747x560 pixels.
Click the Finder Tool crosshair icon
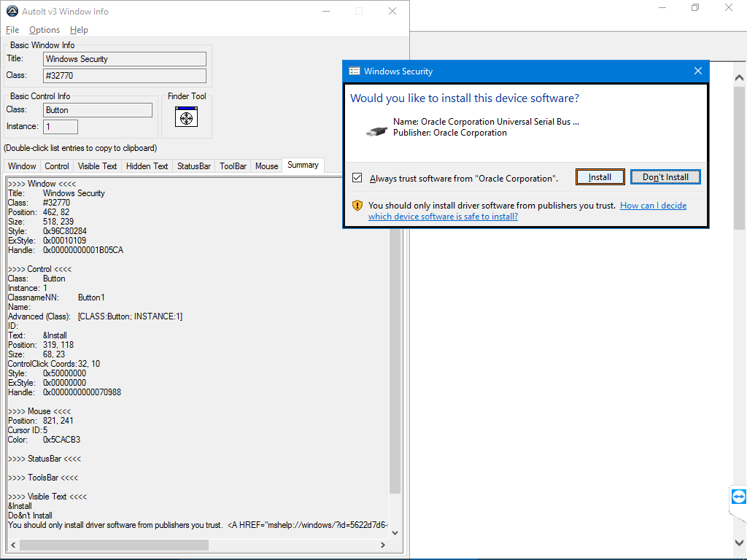click(x=186, y=117)
